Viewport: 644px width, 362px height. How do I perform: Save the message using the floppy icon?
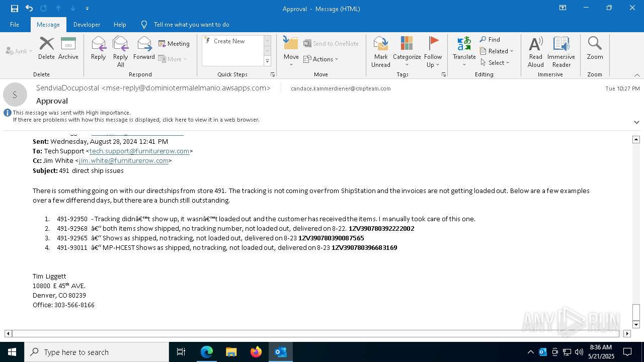14,8
